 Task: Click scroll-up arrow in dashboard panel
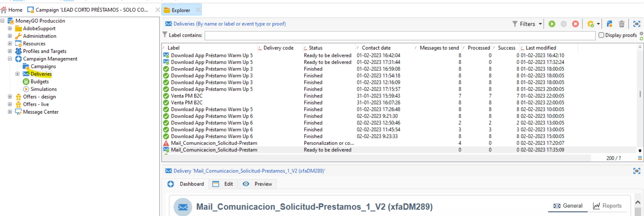tap(638, 203)
